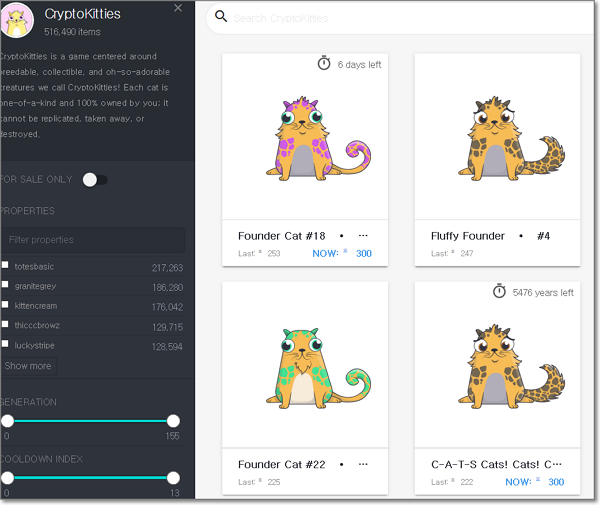
Task: Click the Filter properties input field
Action: [93, 240]
